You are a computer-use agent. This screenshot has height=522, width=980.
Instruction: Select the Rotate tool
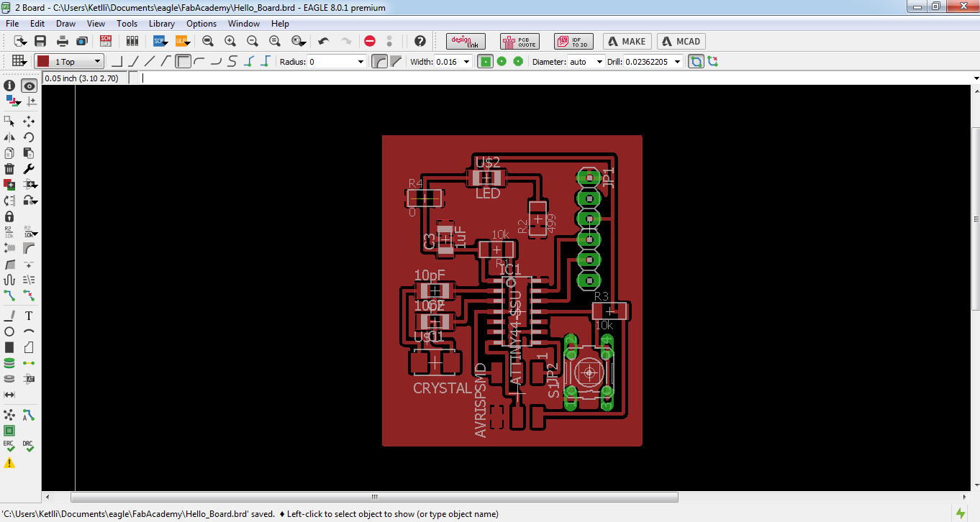pyautogui.click(x=29, y=137)
